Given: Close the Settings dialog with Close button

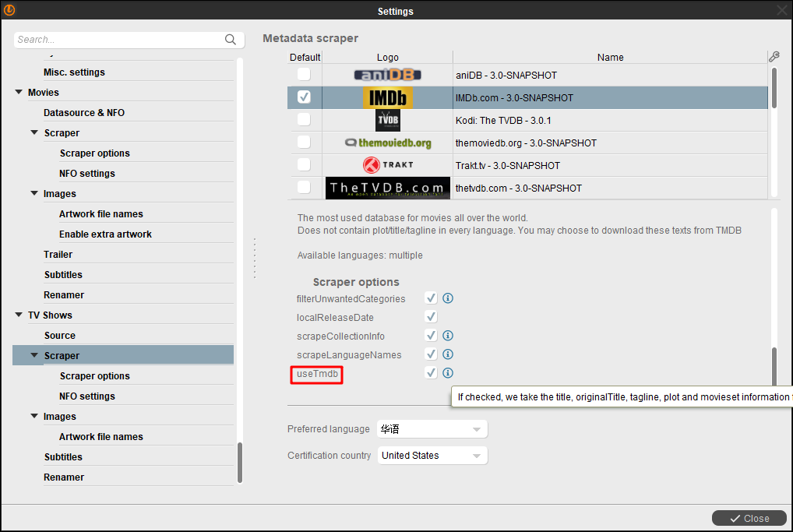Looking at the screenshot, I should [x=749, y=518].
